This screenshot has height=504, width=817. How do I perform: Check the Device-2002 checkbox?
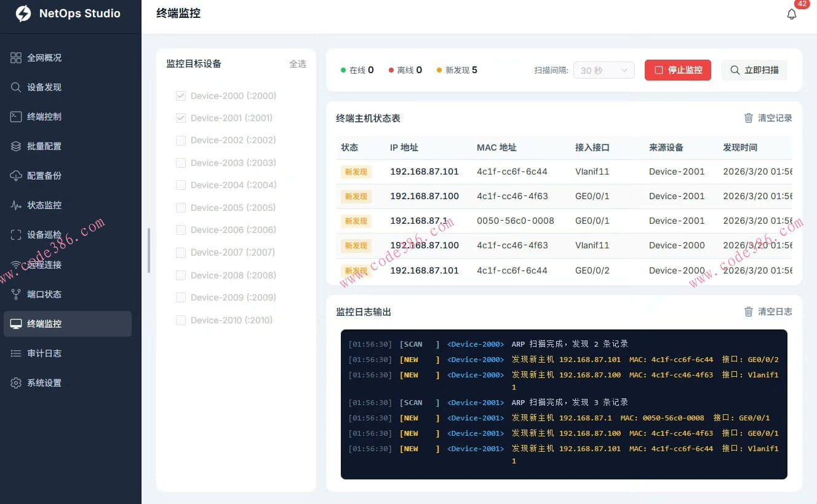pyautogui.click(x=181, y=140)
